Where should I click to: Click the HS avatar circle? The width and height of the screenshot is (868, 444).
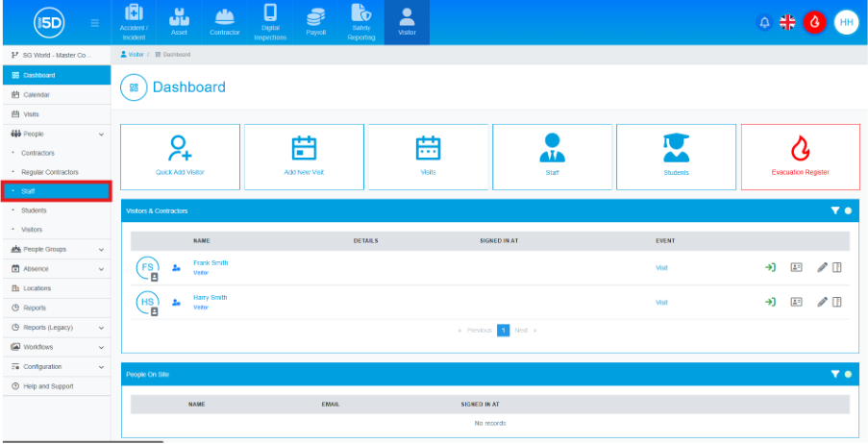pyautogui.click(x=148, y=303)
